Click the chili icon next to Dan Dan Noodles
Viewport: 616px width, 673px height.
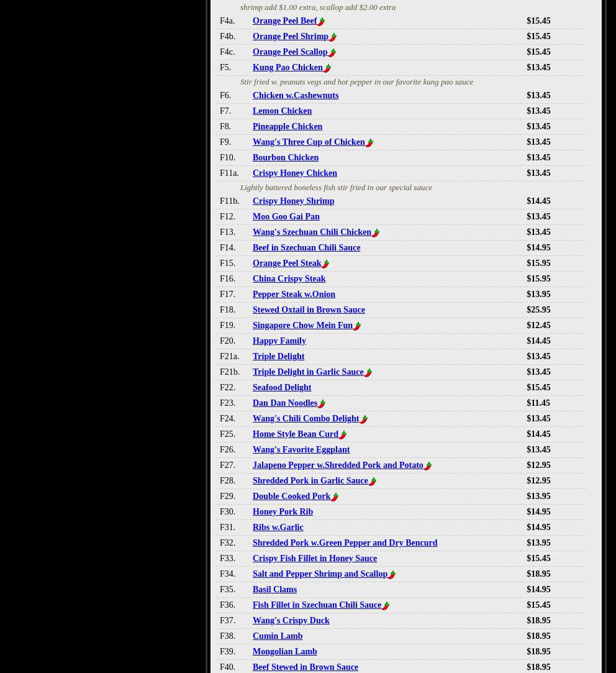[x=322, y=404]
